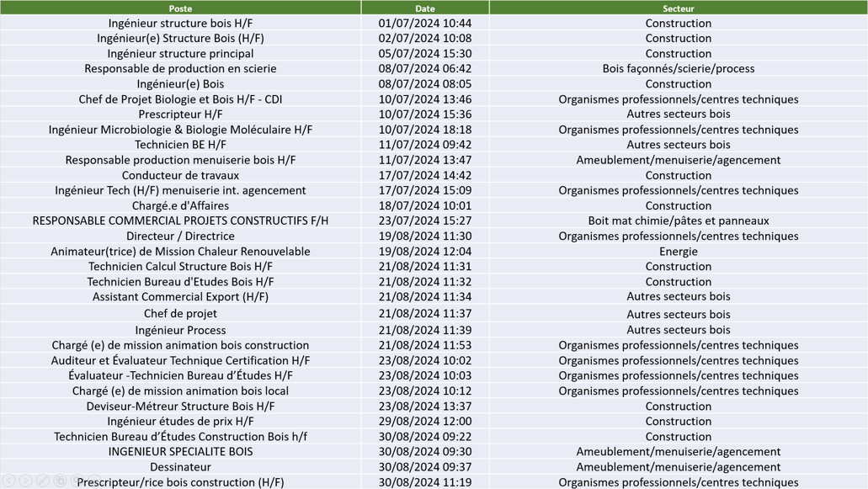The image size is (868, 489).
Task: Click the Bois façonnés/scierie/process cell
Action: click(x=678, y=68)
